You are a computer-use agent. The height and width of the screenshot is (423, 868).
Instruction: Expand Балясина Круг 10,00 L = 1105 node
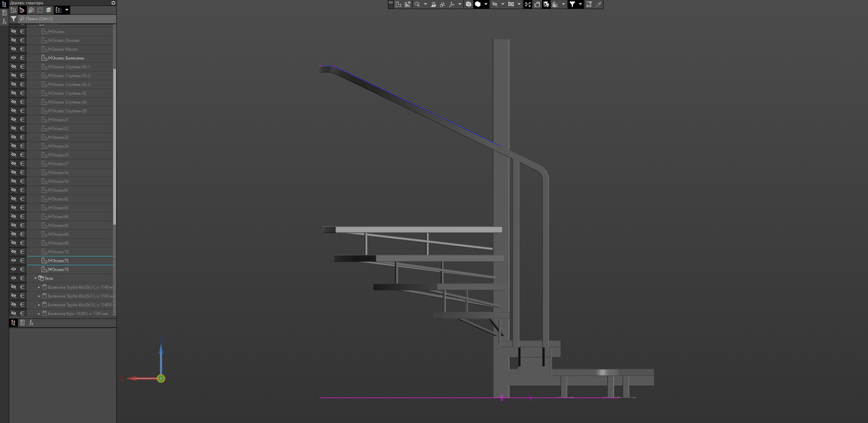click(39, 313)
